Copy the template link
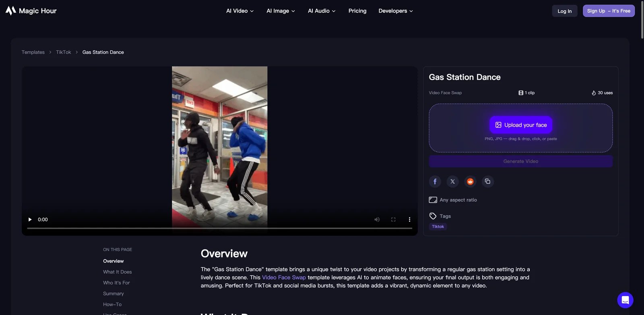 click(487, 181)
